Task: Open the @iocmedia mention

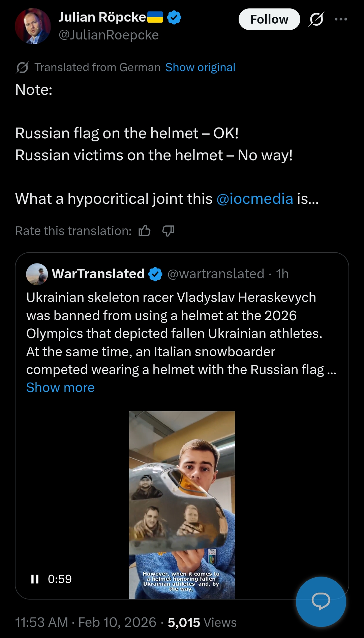Action: tap(254, 199)
